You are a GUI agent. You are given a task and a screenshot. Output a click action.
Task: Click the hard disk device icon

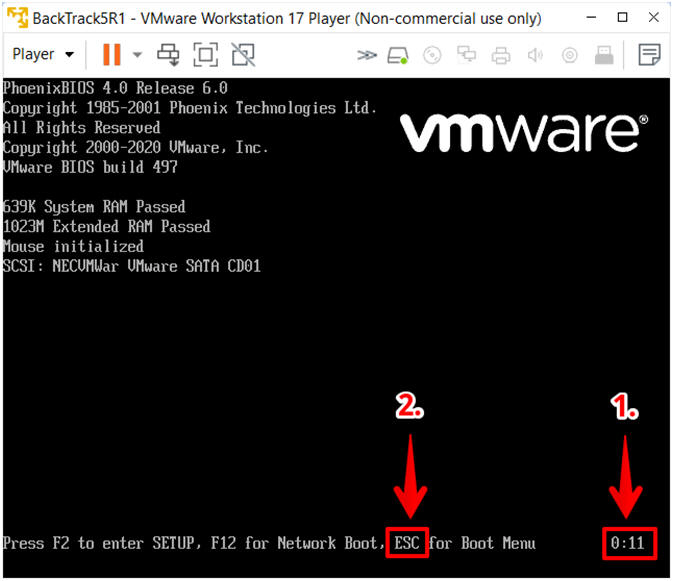click(398, 55)
